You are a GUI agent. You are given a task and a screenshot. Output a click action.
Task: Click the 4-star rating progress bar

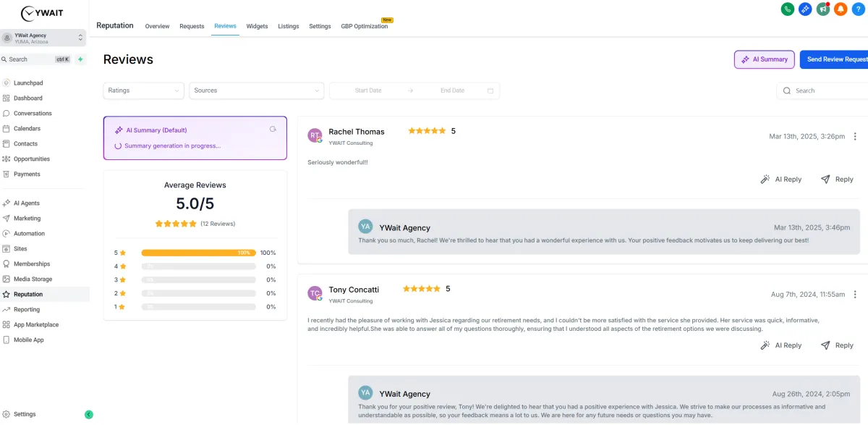click(x=198, y=266)
